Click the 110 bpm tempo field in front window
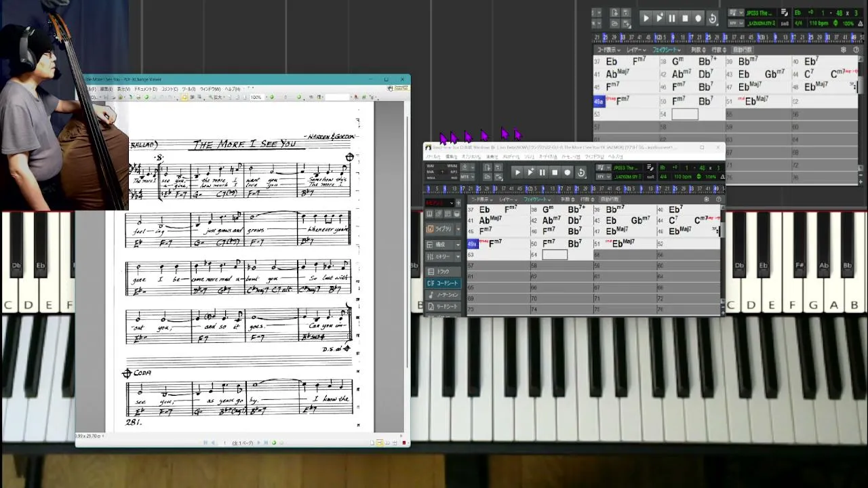868x488 pixels. tap(683, 176)
